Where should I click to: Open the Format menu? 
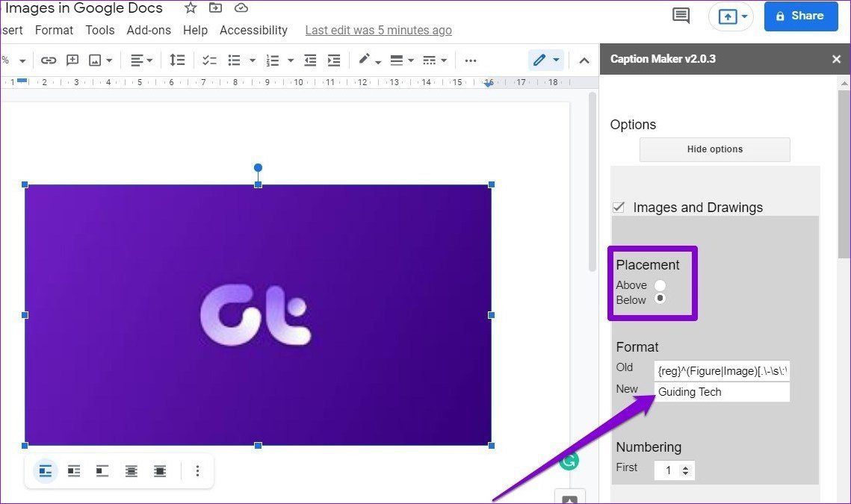pos(54,31)
